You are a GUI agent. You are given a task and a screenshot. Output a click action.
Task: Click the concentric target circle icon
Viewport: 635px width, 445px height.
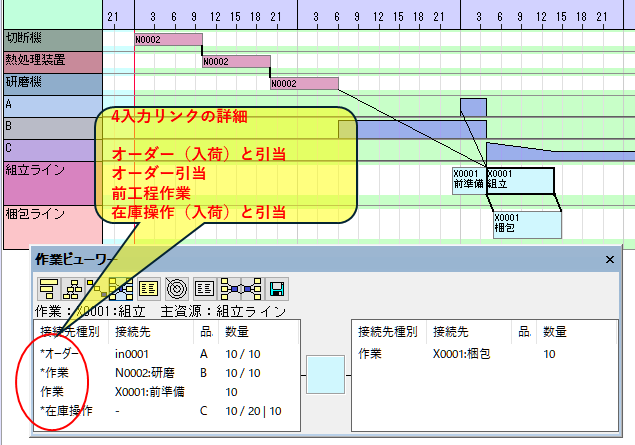pos(176,288)
